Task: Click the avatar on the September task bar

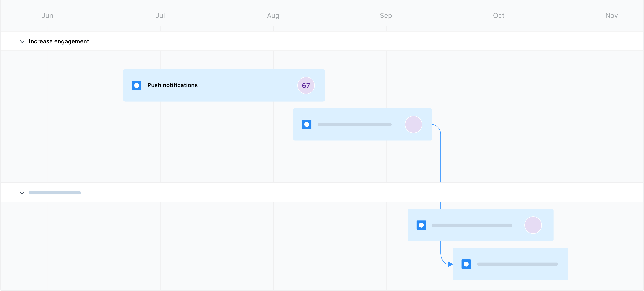Action: [413, 125]
